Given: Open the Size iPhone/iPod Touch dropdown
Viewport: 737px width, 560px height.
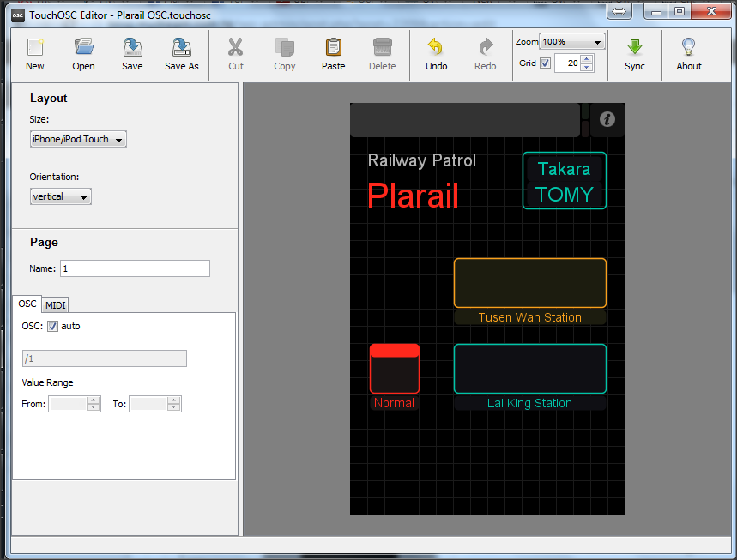Looking at the screenshot, I should (78, 139).
